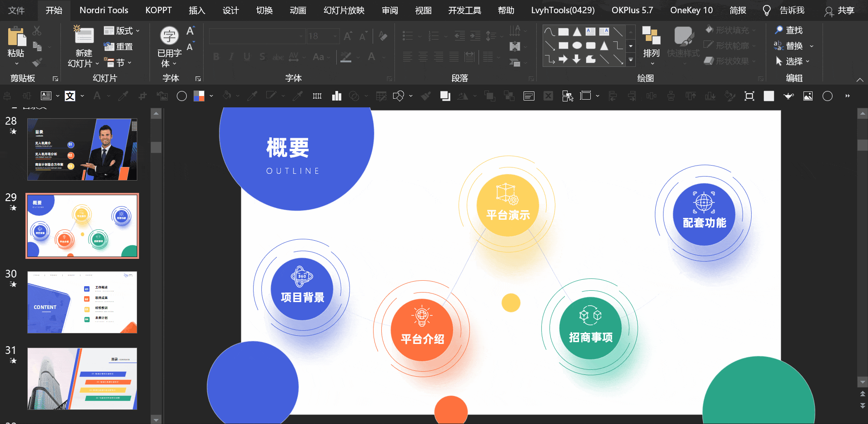This screenshot has height=424, width=868.
Task: Click the text box icon in quick toolbar
Action: pos(46,96)
